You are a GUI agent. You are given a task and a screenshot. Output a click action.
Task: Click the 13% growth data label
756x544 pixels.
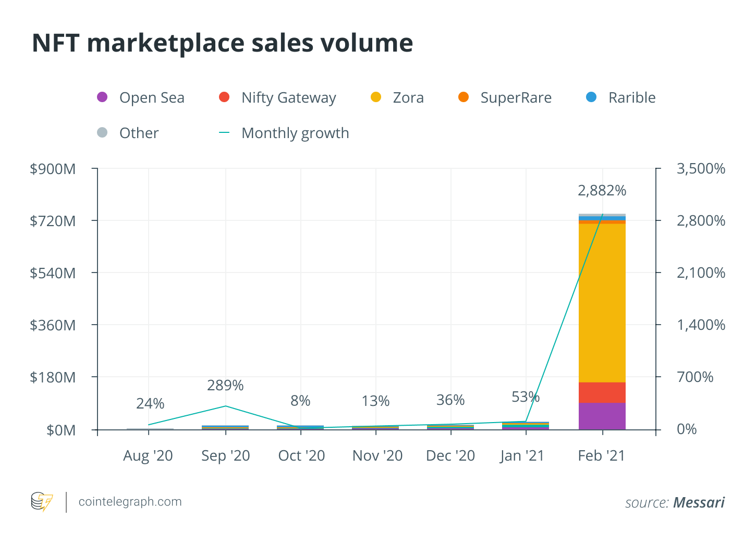click(x=375, y=401)
